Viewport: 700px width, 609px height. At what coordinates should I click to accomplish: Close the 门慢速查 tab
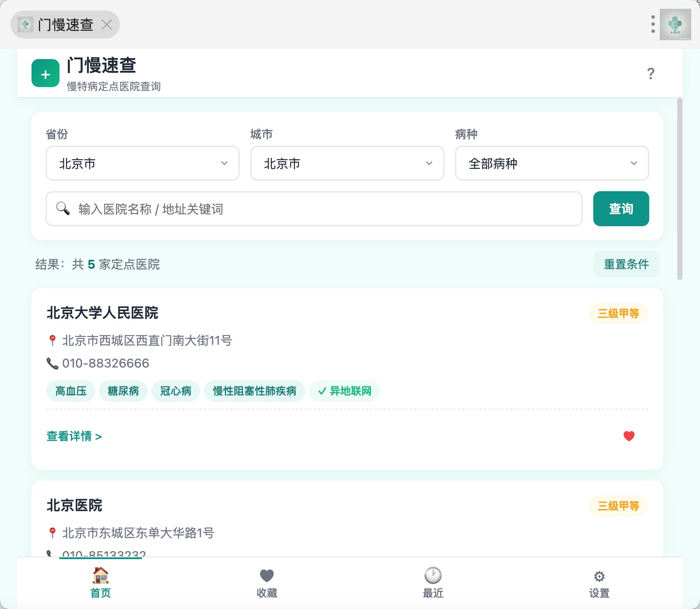[107, 24]
